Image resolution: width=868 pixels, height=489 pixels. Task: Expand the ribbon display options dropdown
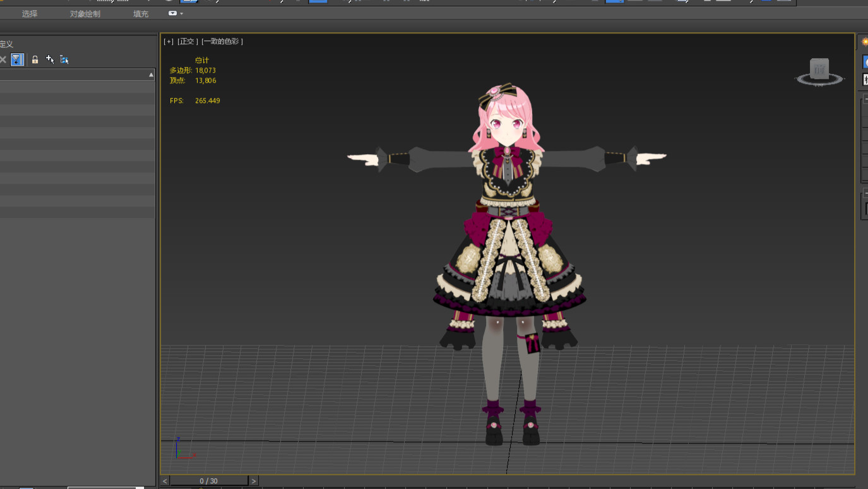175,13
